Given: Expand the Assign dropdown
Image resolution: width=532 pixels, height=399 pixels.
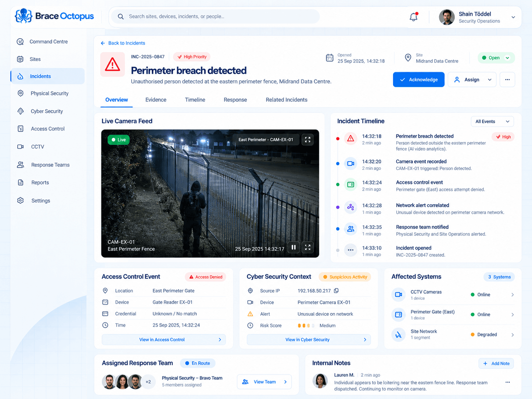Looking at the screenshot, I should [x=489, y=80].
